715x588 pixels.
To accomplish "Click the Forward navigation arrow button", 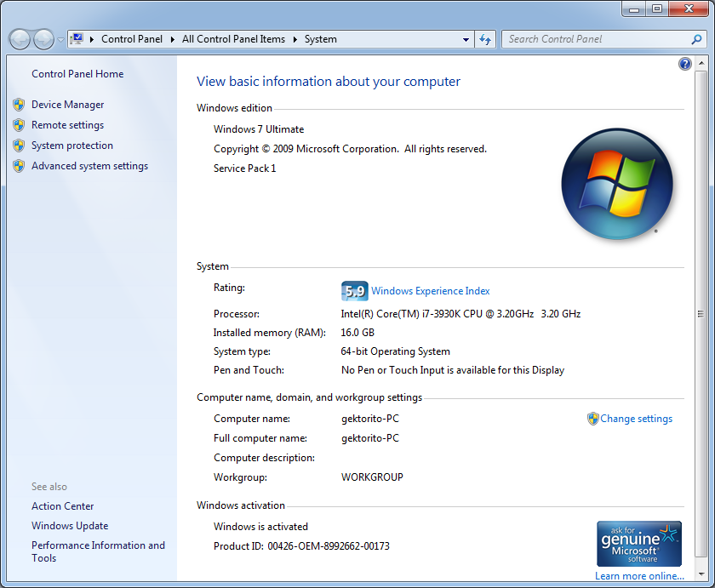I will click(43, 39).
